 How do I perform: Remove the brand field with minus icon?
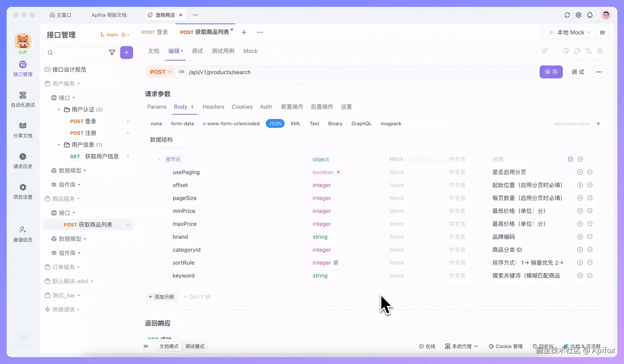click(x=590, y=237)
